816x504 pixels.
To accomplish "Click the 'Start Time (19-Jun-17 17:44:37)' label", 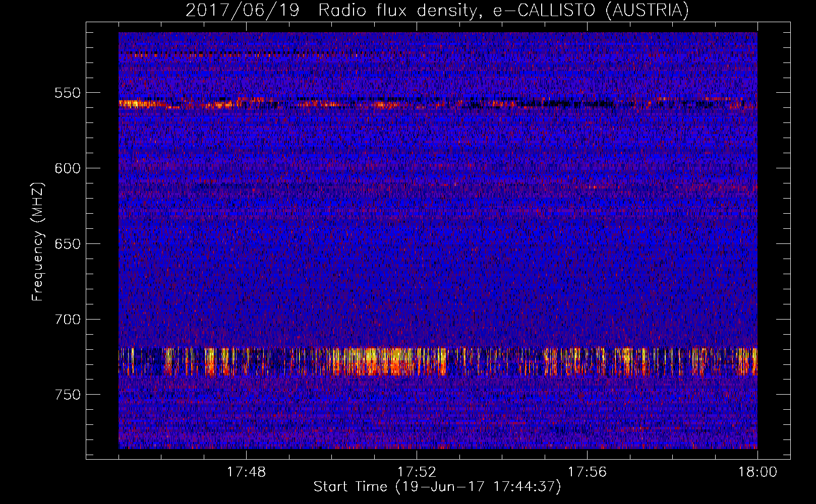I will [x=437, y=487].
